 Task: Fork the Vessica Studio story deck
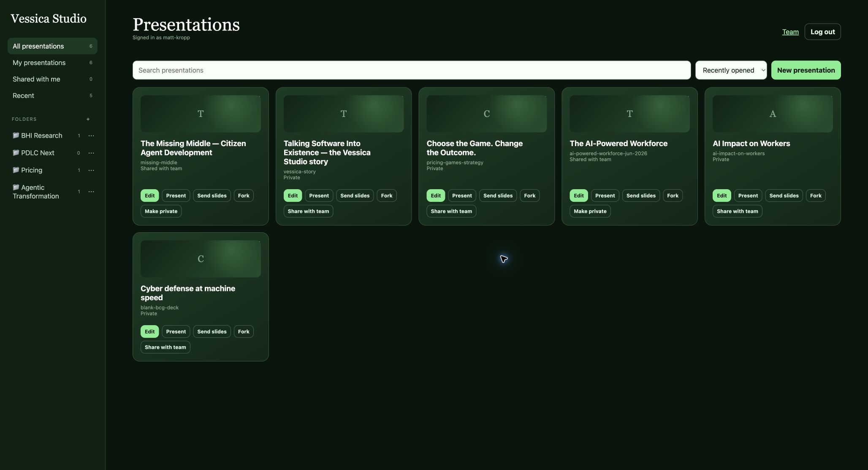(387, 196)
